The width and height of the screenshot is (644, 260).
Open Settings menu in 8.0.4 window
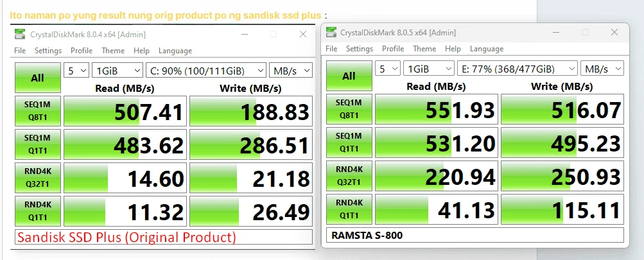pyautogui.click(x=48, y=51)
